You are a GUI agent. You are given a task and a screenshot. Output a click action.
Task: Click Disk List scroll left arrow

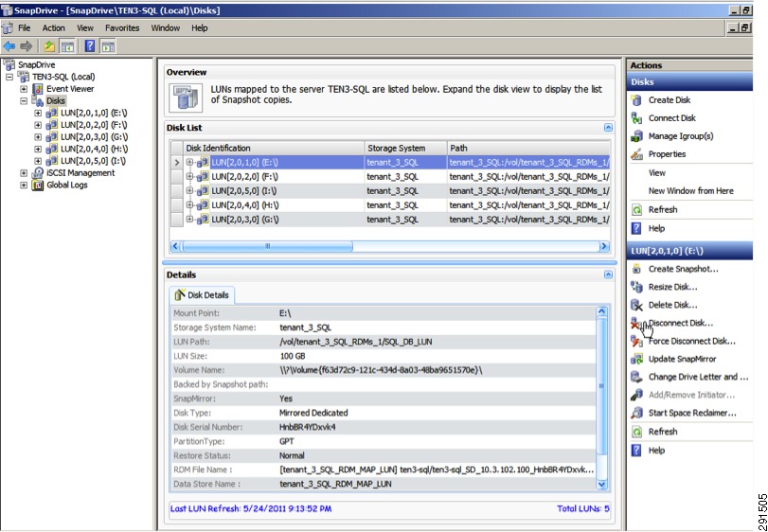(x=176, y=246)
